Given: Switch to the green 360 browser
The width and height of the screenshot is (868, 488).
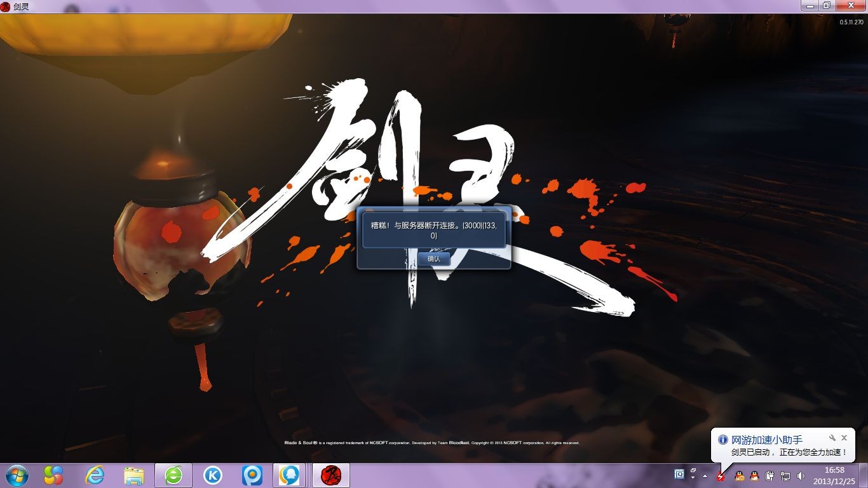Looking at the screenshot, I should [x=173, y=475].
